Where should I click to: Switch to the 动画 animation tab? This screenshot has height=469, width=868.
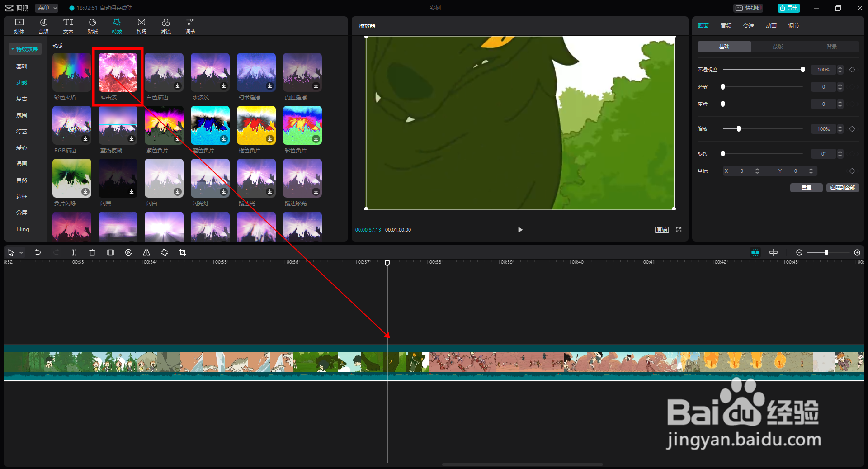pos(771,26)
